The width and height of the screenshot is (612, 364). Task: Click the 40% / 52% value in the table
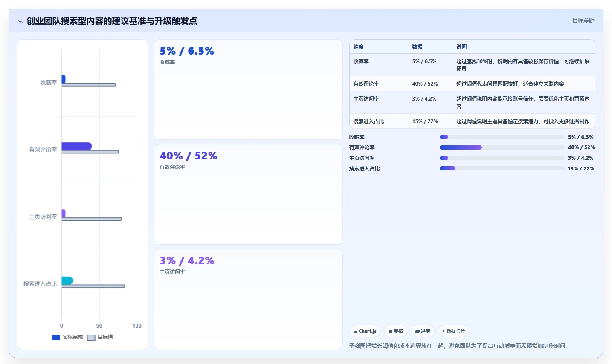pos(425,84)
